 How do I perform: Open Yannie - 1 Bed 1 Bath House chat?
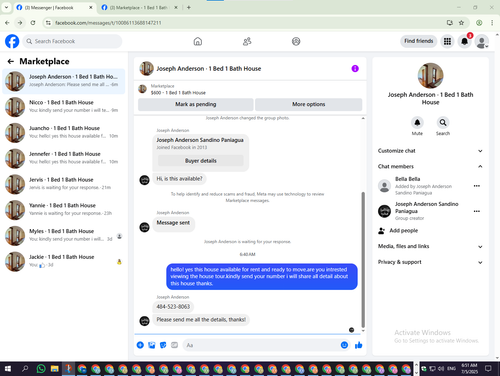64,210
